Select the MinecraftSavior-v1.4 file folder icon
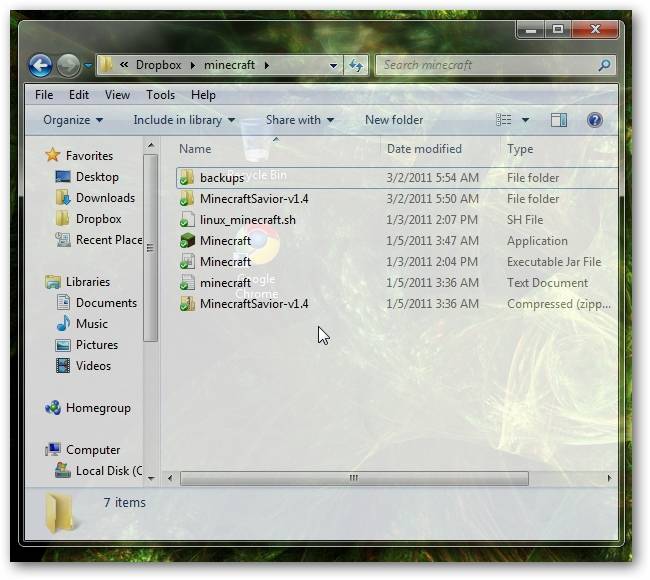 [187, 199]
